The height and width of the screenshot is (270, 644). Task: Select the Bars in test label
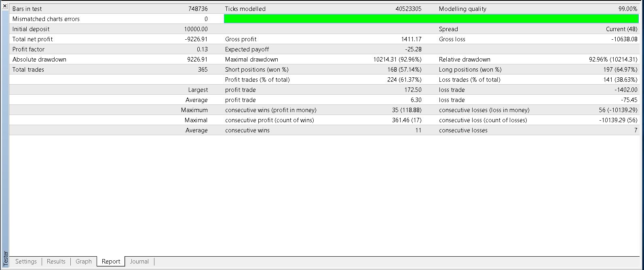[x=27, y=9]
